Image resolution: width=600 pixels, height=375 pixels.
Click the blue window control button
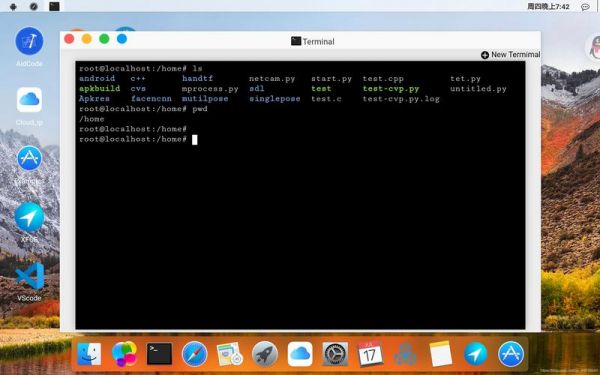click(x=122, y=39)
